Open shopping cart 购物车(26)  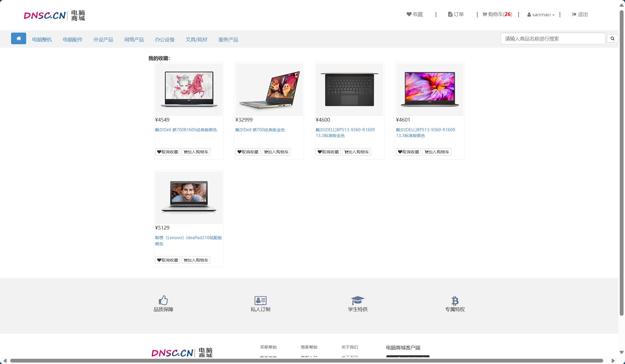coord(497,14)
